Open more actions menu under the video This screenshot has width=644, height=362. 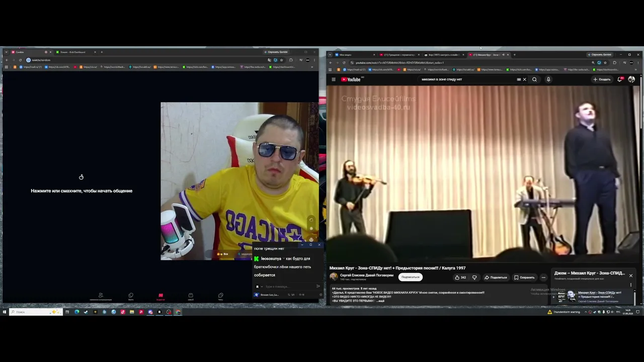[543, 277]
